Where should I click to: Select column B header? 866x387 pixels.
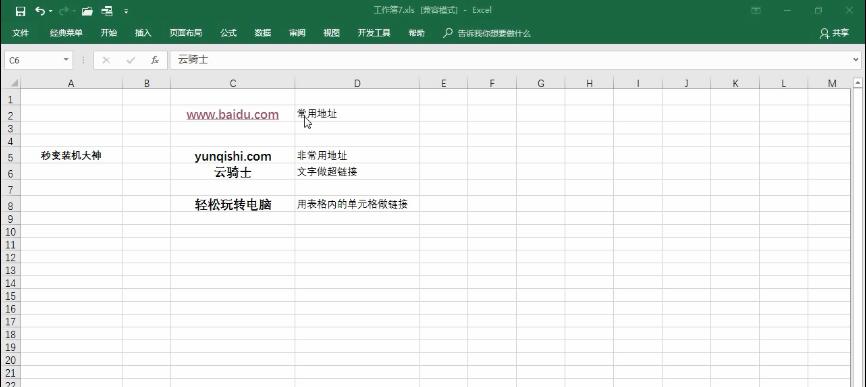tap(146, 84)
